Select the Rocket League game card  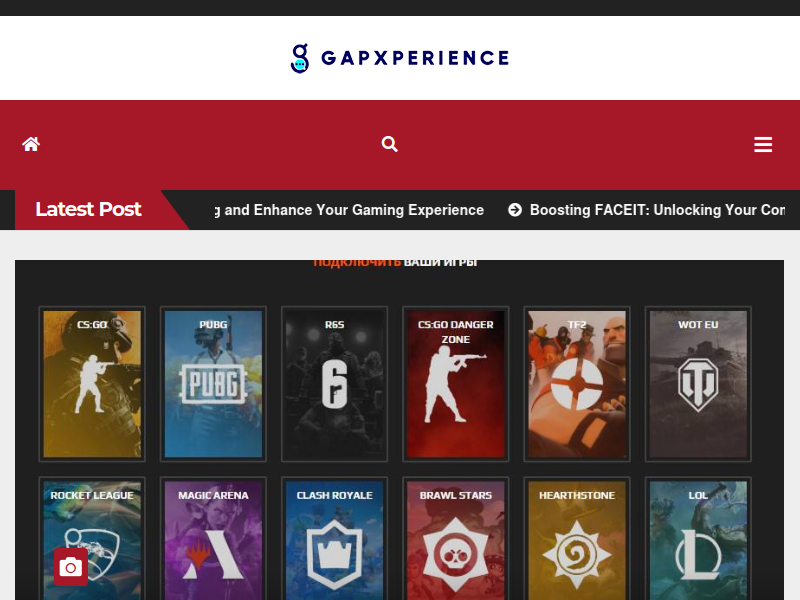[x=92, y=539]
